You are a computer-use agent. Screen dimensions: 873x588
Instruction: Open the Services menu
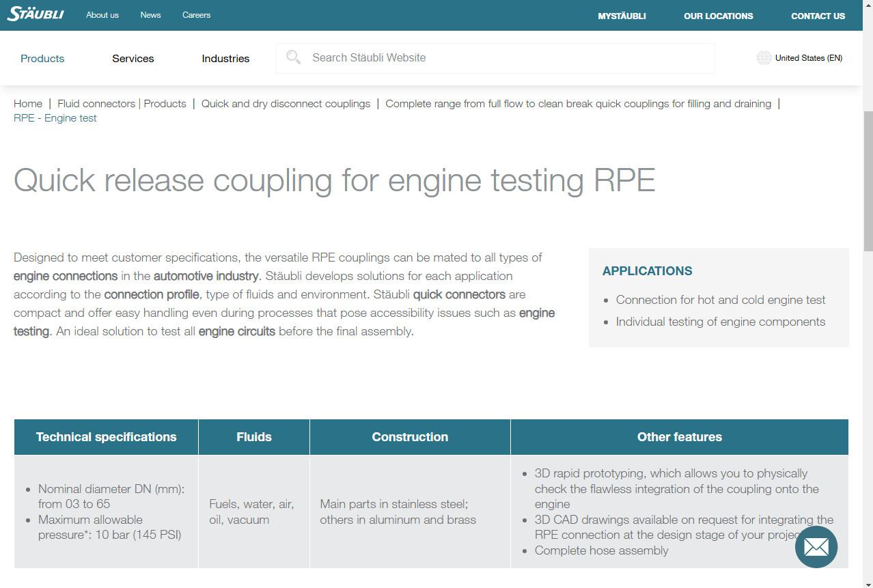133,59
